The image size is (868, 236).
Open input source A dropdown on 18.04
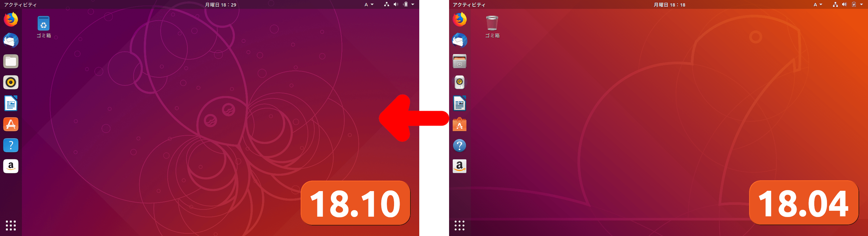pos(818,5)
